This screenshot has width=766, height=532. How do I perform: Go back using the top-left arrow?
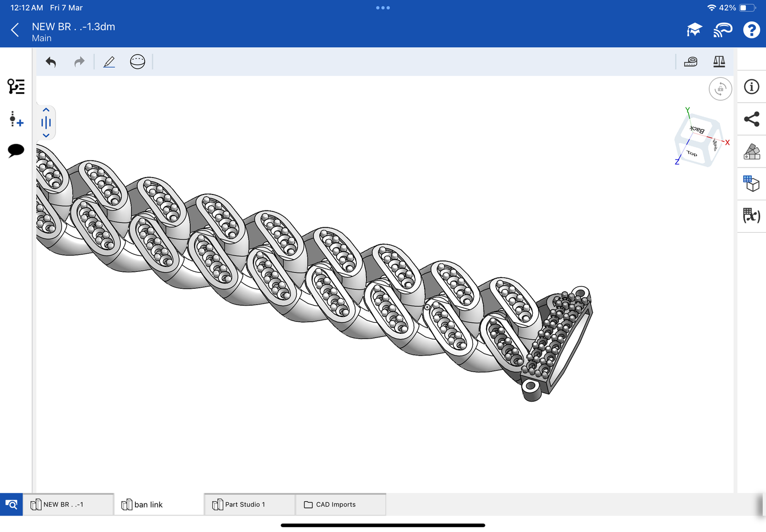pos(15,30)
